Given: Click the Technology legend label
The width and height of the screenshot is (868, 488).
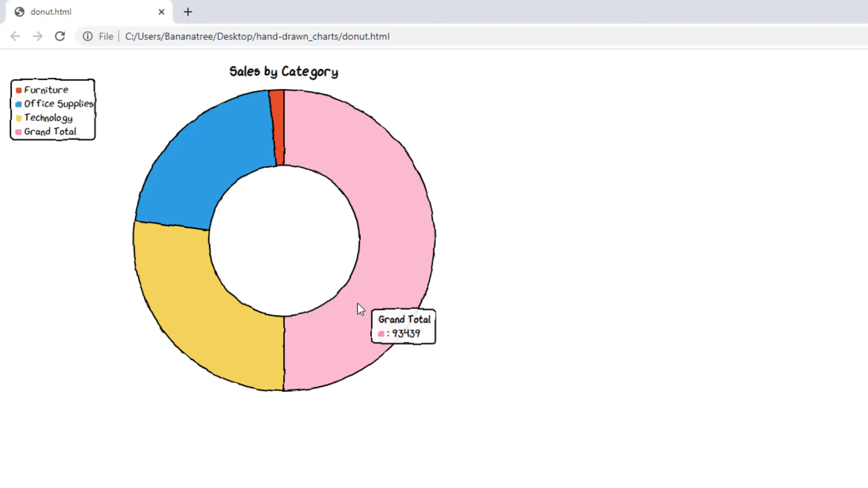Looking at the screenshot, I should coord(48,118).
